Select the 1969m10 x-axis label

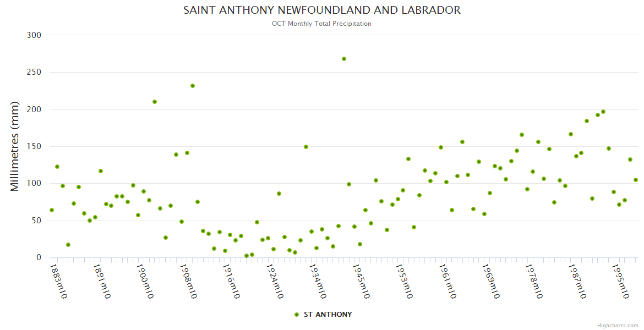click(x=489, y=282)
